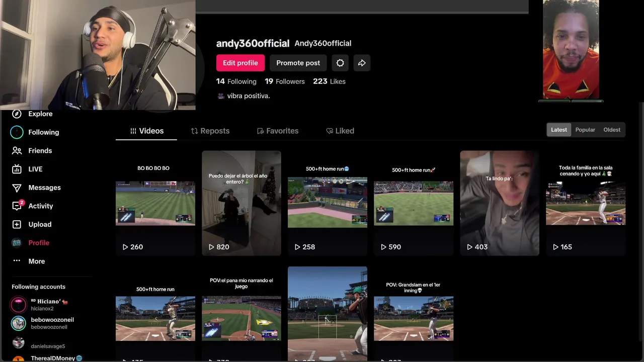Image resolution: width=644 pixels, height=362 pixels.
Task: Switch to the Reposts tab label
Action: (215, 131)
